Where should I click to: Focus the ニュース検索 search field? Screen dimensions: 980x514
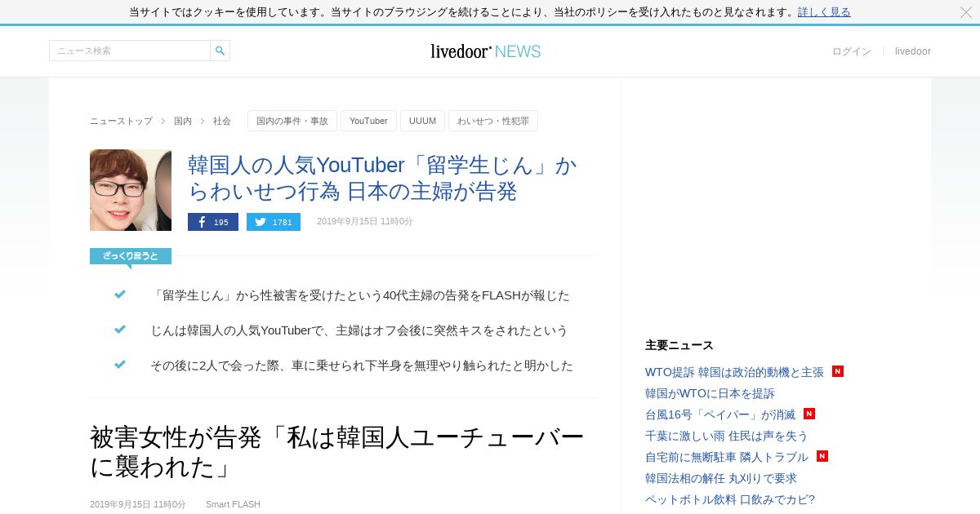point(130,51)
